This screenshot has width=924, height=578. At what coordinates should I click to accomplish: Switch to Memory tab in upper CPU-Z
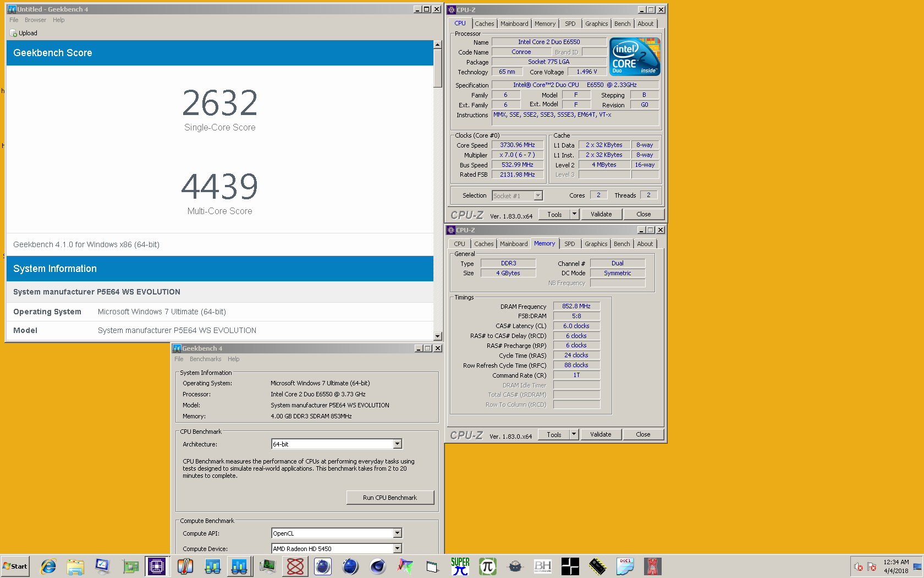tap(545, 24)
